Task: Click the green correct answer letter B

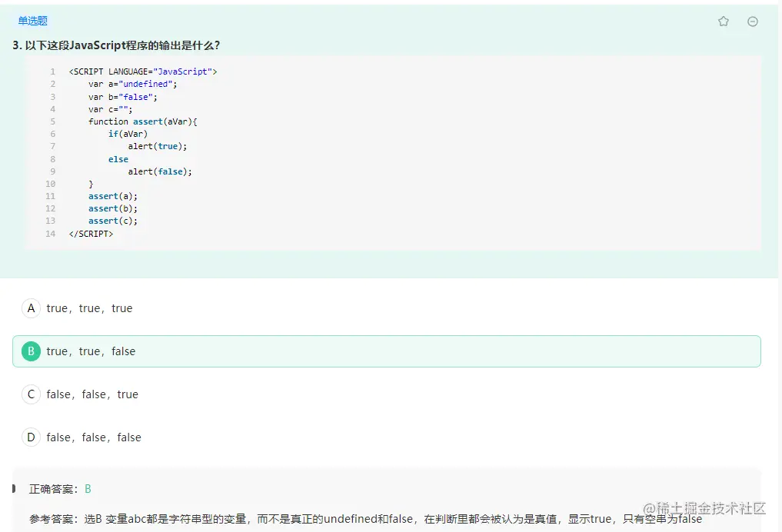Action: coord(88,489)
